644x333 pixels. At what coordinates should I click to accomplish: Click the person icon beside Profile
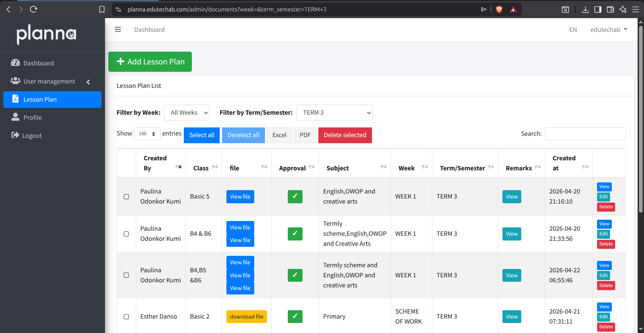[x=15, y=117]
